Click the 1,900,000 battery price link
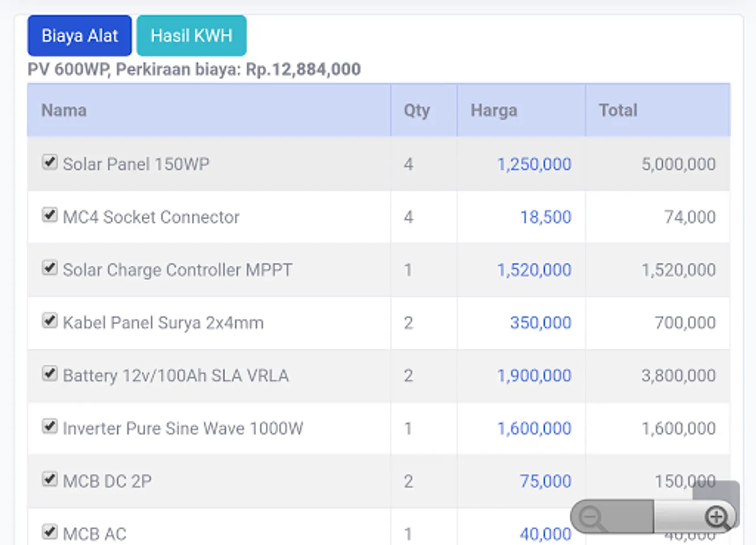 pos(534,375)
